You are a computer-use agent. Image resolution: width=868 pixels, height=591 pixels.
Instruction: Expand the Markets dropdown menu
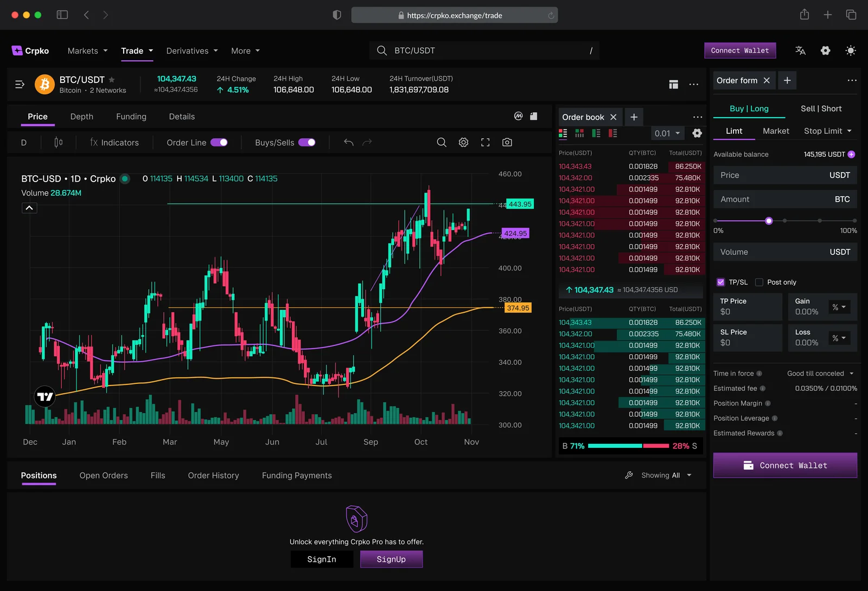click(x=87, y=50)
